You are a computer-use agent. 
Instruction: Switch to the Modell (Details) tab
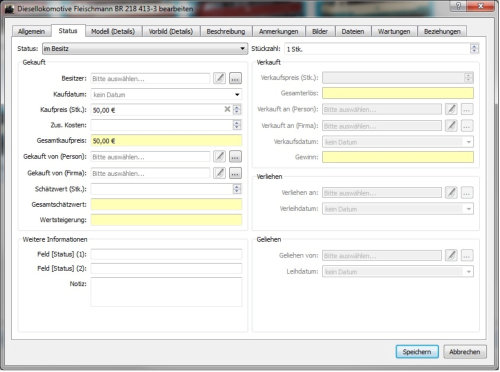coord(113,31)
